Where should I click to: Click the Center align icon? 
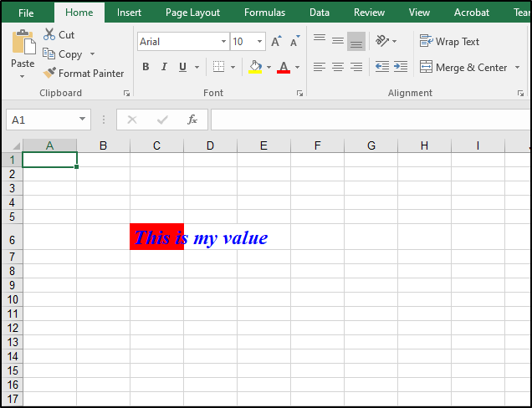tap(338, 67)
